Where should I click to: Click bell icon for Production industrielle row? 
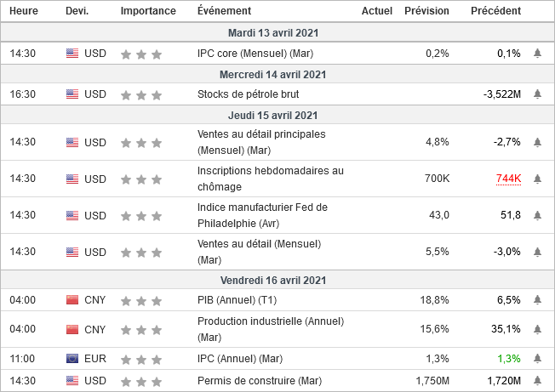[537, 329]
